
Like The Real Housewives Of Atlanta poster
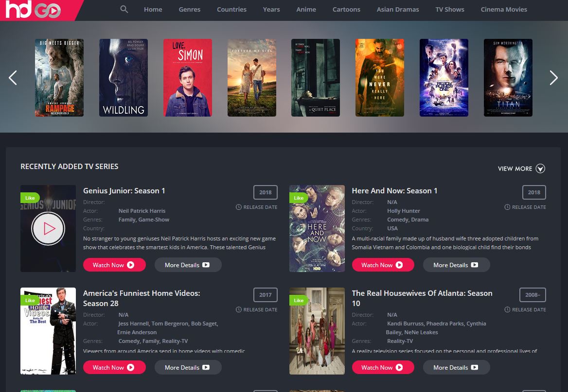pyautogui.click(x=299, y=300)
